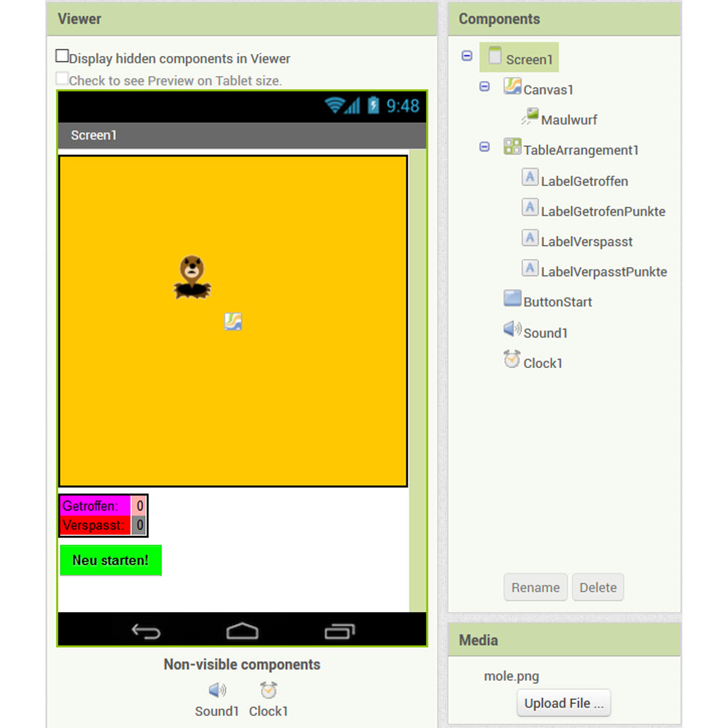The height and width of the screenshot is (728, 728).
Task: Click the TableArrangement1 grid icon
Action: click(x=512, y=147)
